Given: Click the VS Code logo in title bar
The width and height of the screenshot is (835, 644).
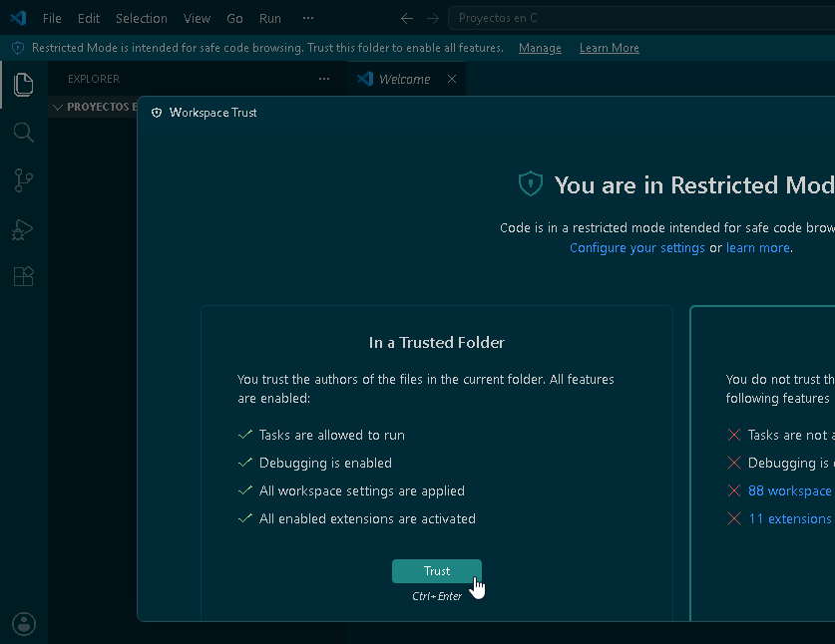Looking at the screenshot, I should [x=18, y=18].
